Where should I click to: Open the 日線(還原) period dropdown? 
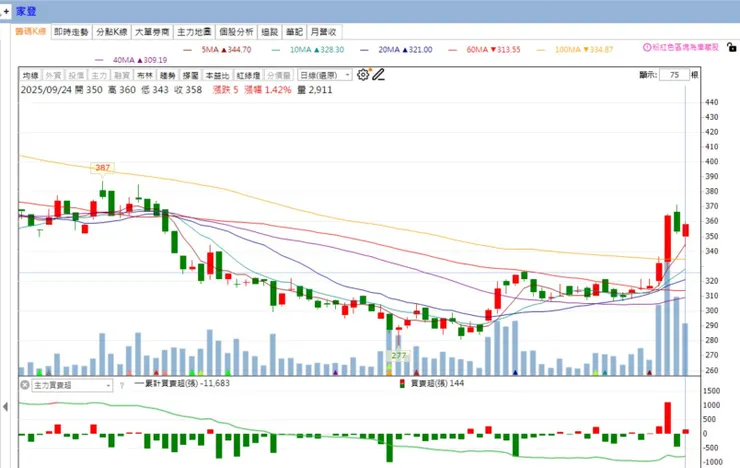[x=325, y=75]
